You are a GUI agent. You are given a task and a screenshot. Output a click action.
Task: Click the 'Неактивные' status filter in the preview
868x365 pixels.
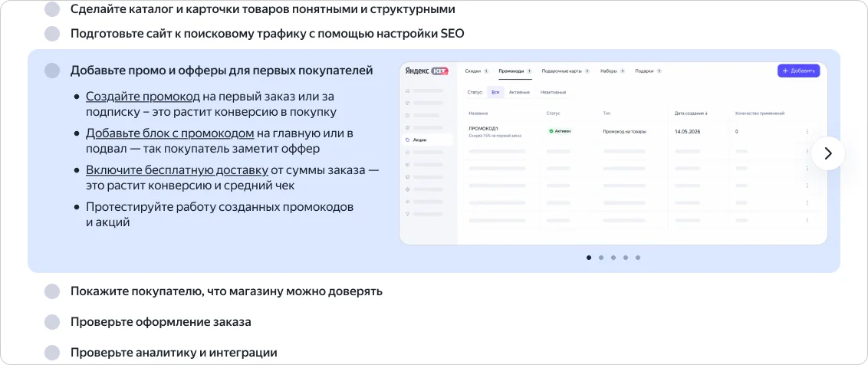(553, 92)
